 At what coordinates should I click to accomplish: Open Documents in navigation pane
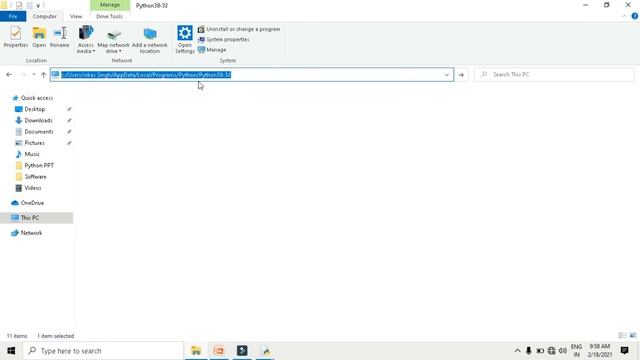(x=34, y=132)
